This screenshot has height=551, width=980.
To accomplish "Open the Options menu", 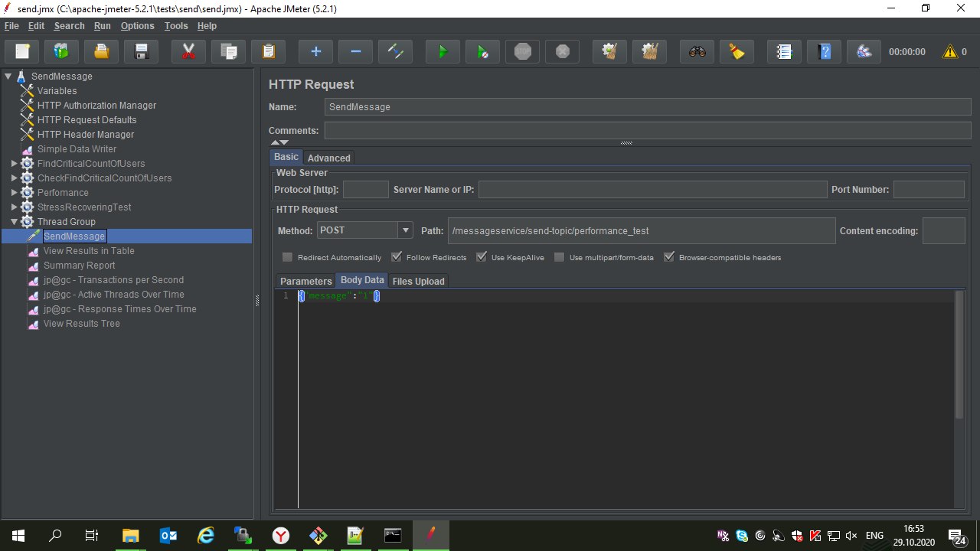I will (x=138, y=26).
